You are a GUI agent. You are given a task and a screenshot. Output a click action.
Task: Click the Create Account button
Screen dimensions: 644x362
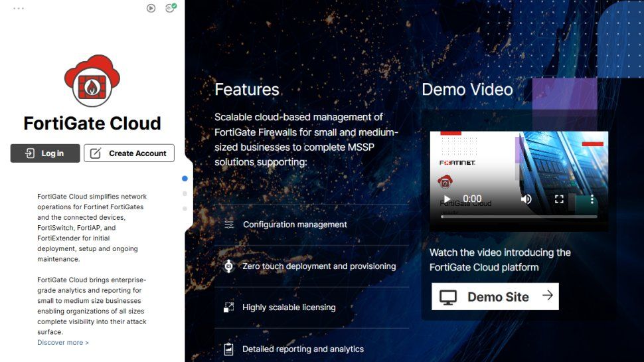point(129,153)
